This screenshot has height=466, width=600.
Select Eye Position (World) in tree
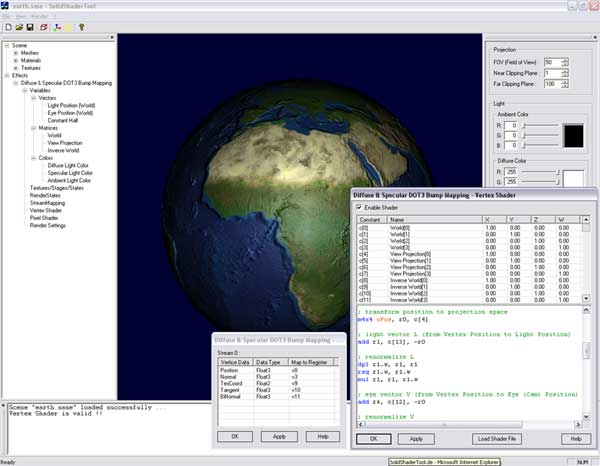[70, 113]
